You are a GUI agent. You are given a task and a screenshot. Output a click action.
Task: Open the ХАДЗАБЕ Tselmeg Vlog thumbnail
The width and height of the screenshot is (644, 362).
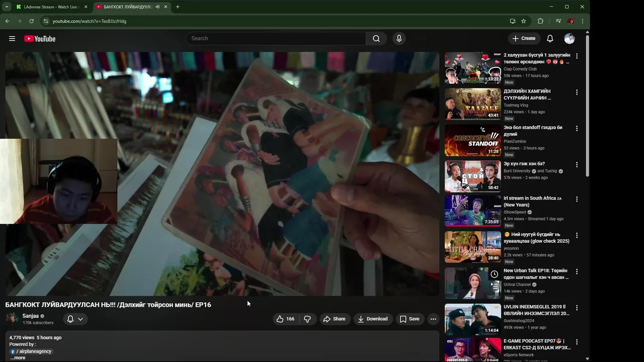tap(473, 104)
